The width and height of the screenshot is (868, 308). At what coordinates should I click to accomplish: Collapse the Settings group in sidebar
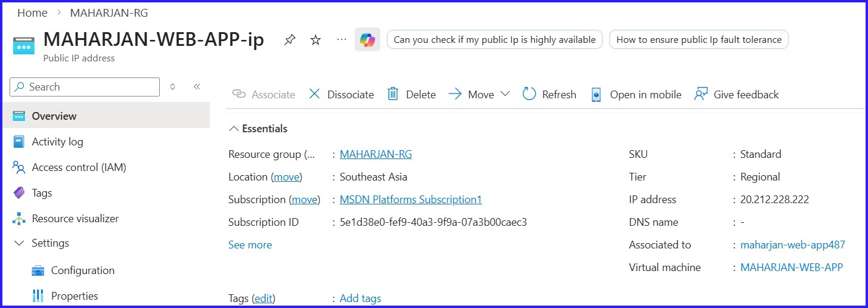click(19, 244)
